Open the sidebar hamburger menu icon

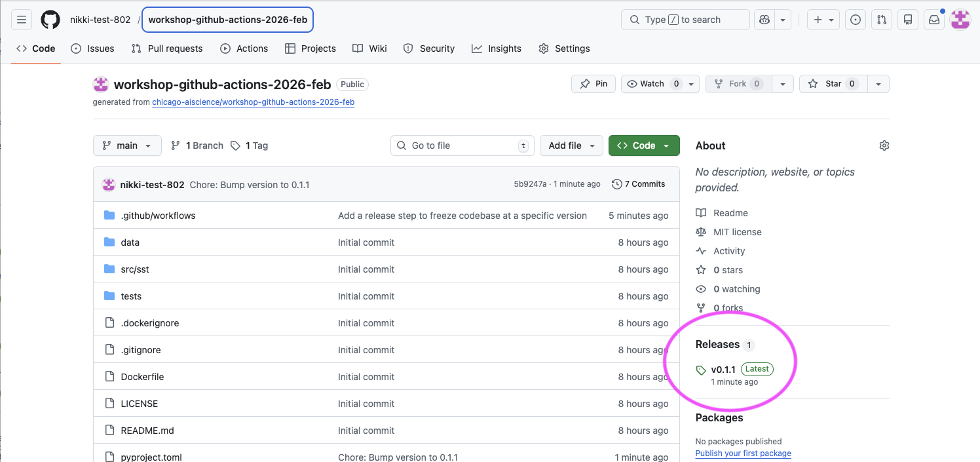pyautogui.click(x=21, y=19)
